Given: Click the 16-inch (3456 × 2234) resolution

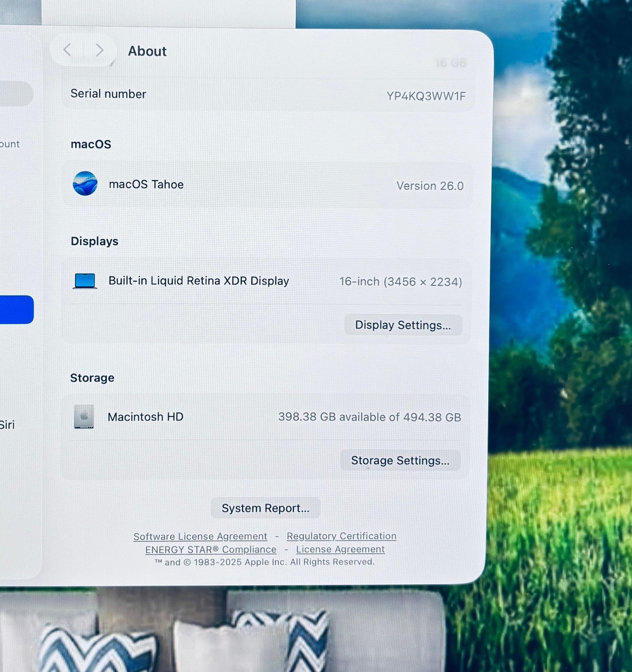Looking at the screenshot, I should [x=401, y=282].
